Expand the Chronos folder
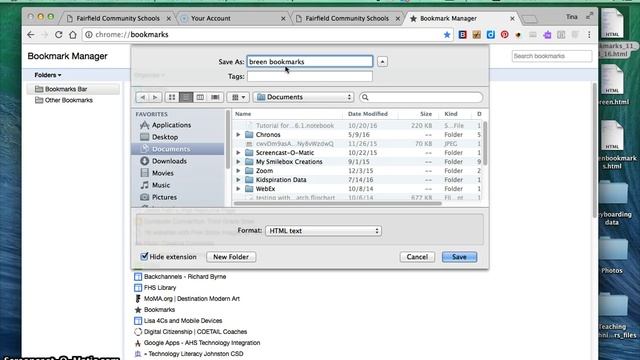The height and width of the screenshot is (360, 640). tap(238, 135)
